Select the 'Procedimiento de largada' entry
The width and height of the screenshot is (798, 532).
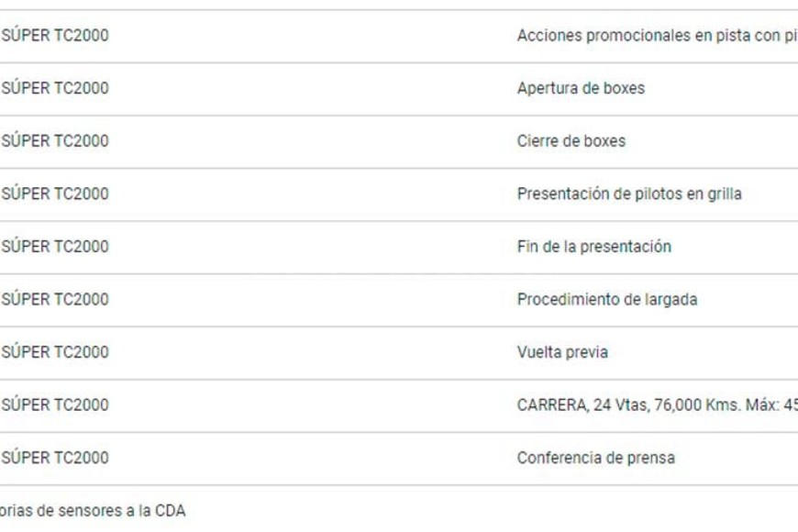click(x=606, y=300)
